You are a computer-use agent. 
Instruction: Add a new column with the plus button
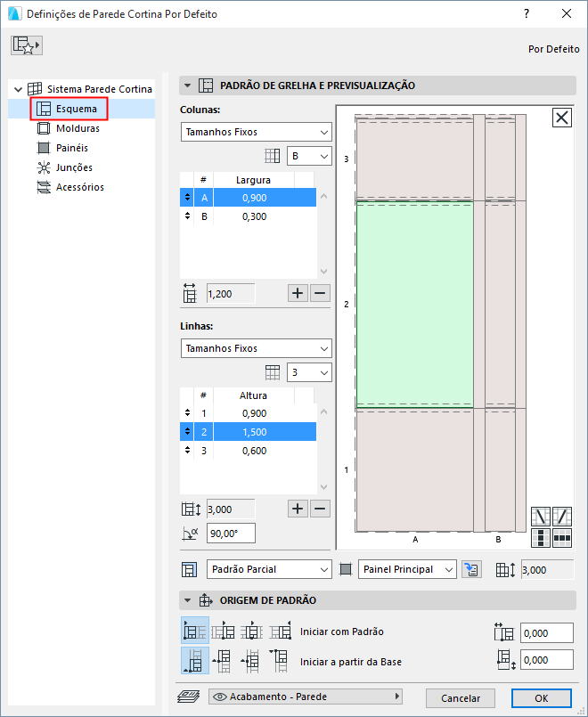298,293
